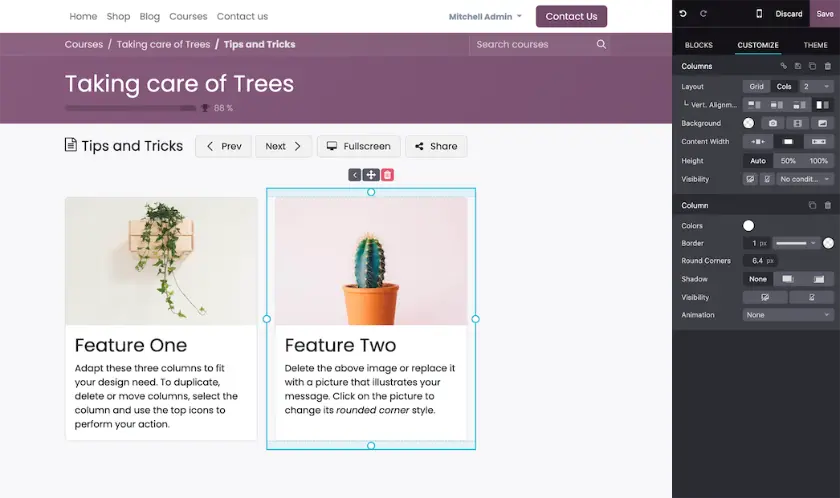Click the undo arrow in editor toolbar
Viewport: 840px width, 498px height.
coord(682,14)
